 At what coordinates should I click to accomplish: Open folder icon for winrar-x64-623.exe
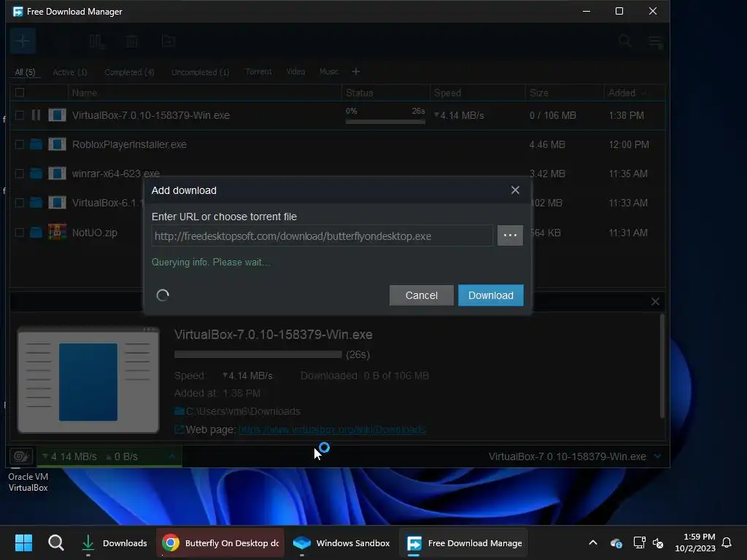click(x=36, y=174)
